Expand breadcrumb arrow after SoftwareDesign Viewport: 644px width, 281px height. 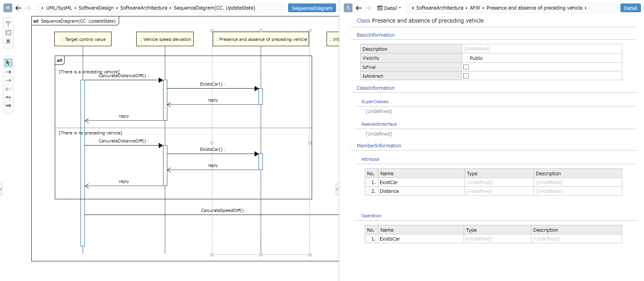tap(117, 8)
